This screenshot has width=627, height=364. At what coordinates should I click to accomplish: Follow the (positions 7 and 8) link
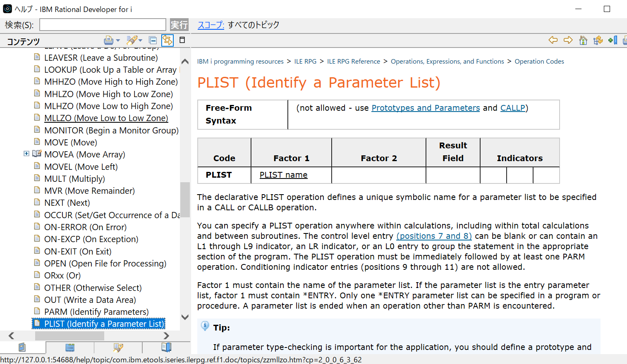click(x=434, y=236)
